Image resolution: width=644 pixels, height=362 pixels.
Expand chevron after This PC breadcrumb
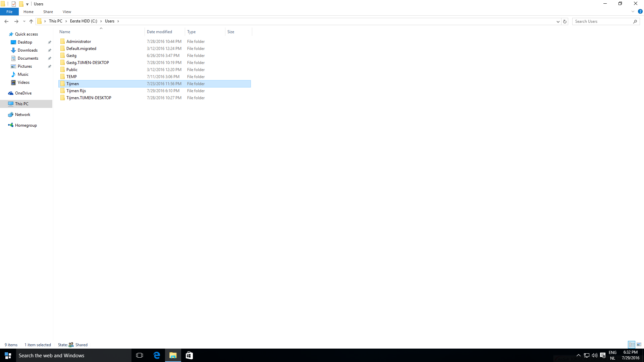click(x=66, y=21)
